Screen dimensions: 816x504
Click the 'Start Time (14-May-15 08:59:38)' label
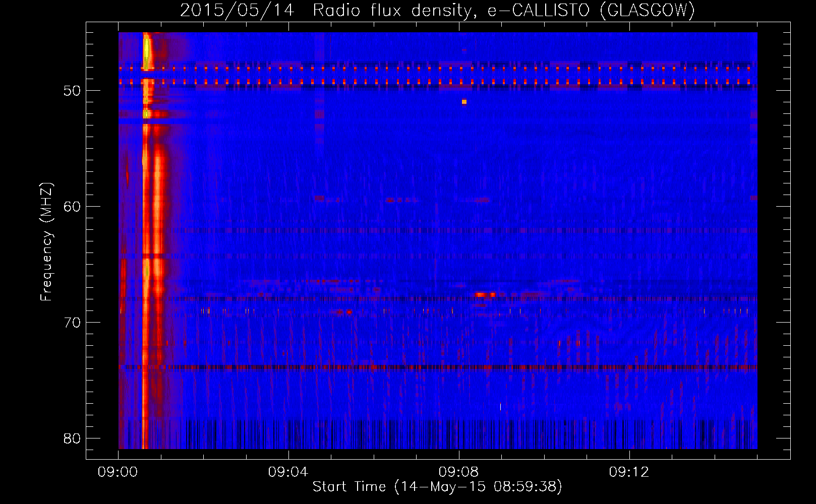tap(437, 487)
